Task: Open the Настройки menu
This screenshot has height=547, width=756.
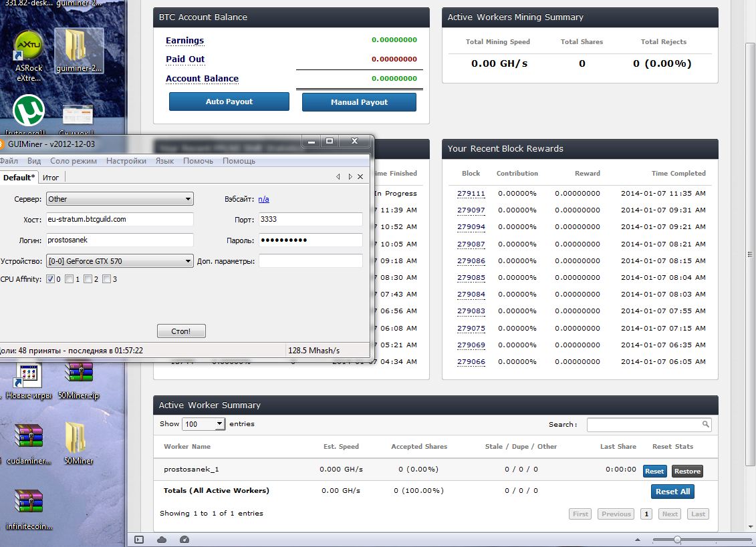Action: click(x=126, y=161)
